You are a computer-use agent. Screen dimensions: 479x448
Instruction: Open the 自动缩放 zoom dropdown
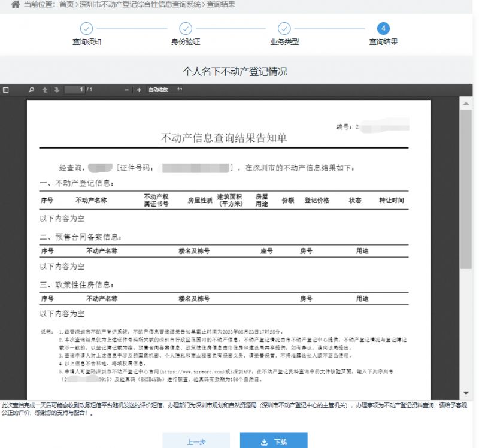pyautogui.click(x=165, y=89)
